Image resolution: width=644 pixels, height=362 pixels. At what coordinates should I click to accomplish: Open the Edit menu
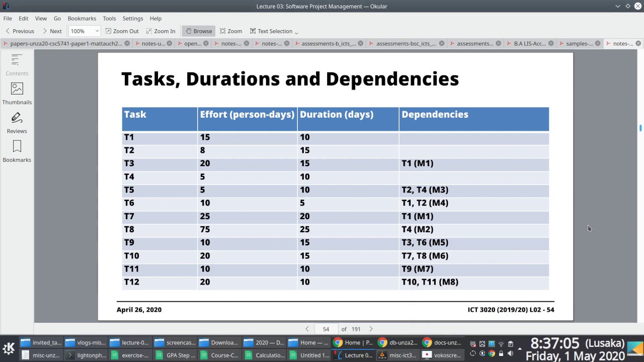point(24,18)
